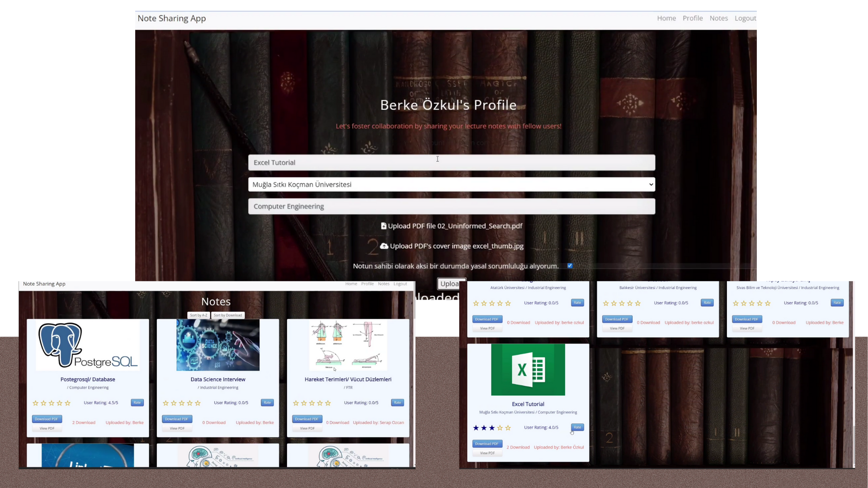The height and width of the screenshot is (488, 868).
Task: Download PDF of Postegrosql/ Database note
Action: pyautogui.click(x=47, y=419)
